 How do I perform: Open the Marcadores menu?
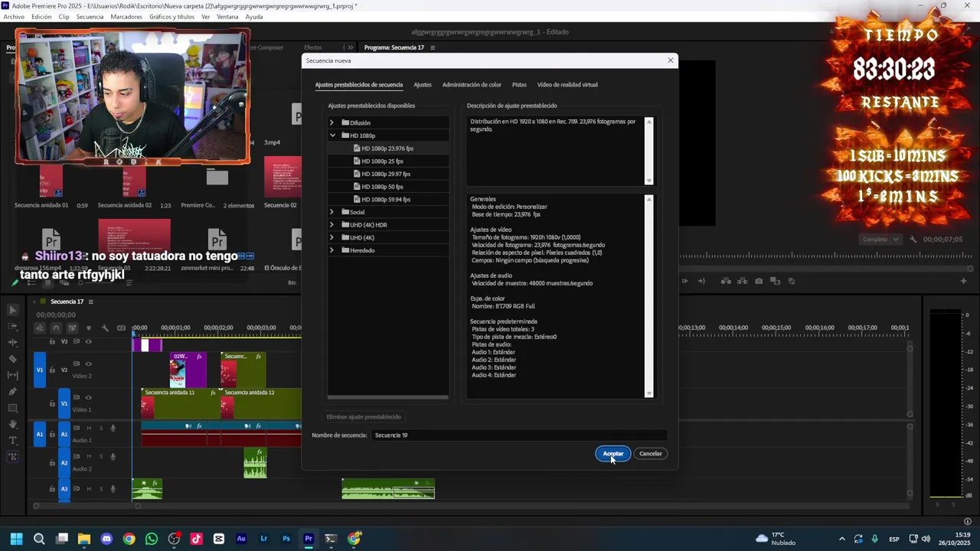pyautogui.click(x=126, y=17)
